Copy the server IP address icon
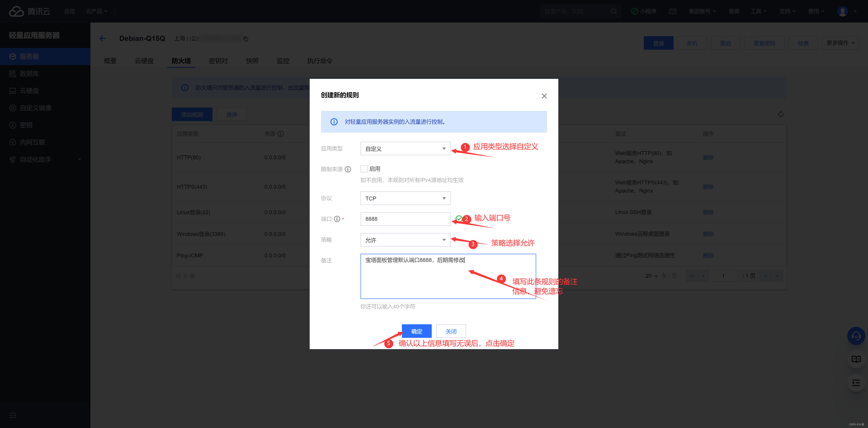The height and width of the screenshot is (428, 868). (246, 39)
